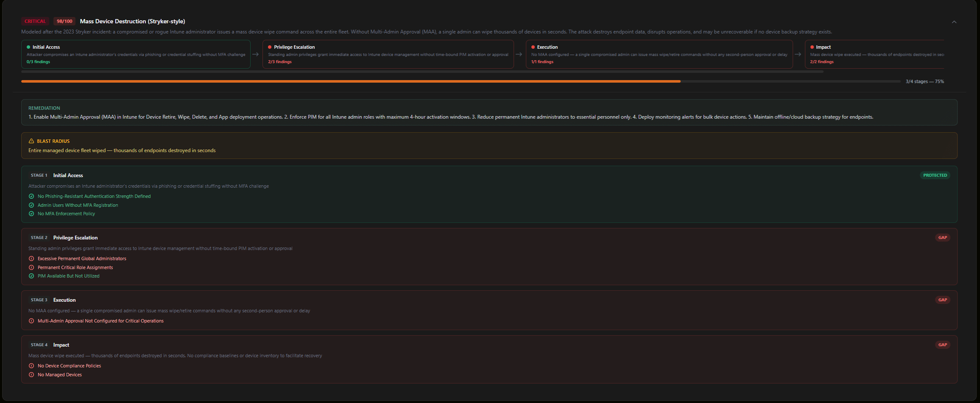This screenshot has width=980, height=403.
Task: Click the CRITICAL severity badge
Action: click(35, 21)
